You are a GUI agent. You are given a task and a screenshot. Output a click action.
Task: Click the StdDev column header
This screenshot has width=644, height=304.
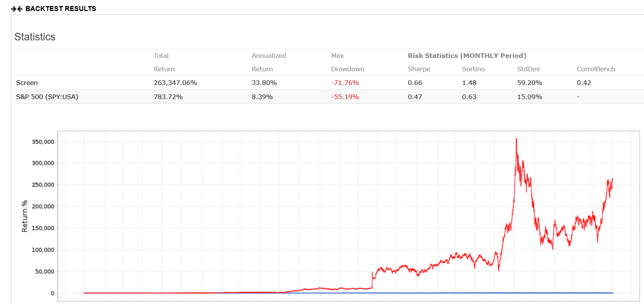(528, 69)
